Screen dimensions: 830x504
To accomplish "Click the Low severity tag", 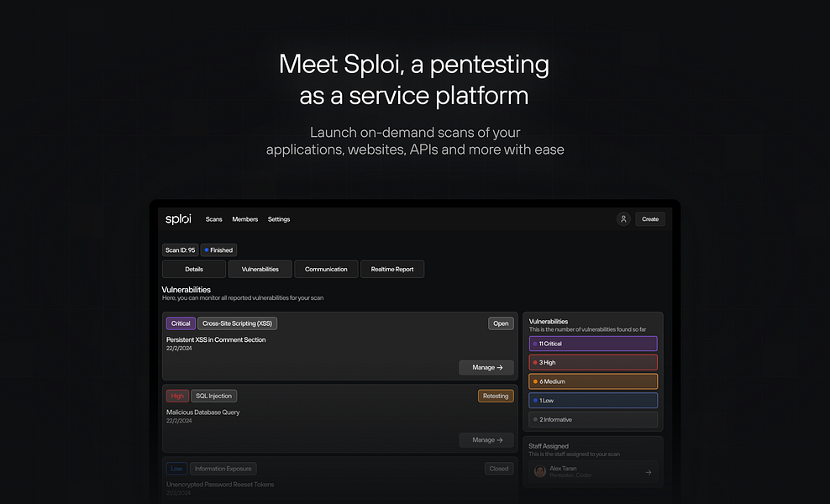I will point(176,469).
